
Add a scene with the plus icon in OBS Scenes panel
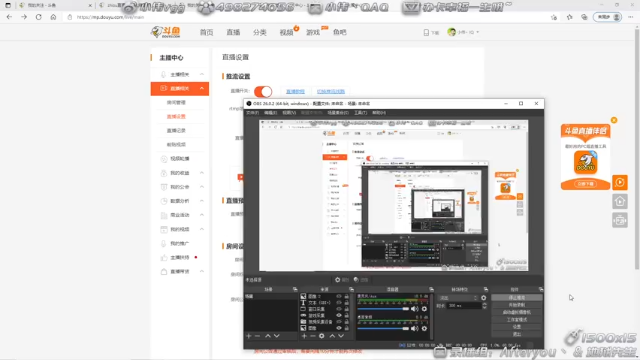(249, 336)
